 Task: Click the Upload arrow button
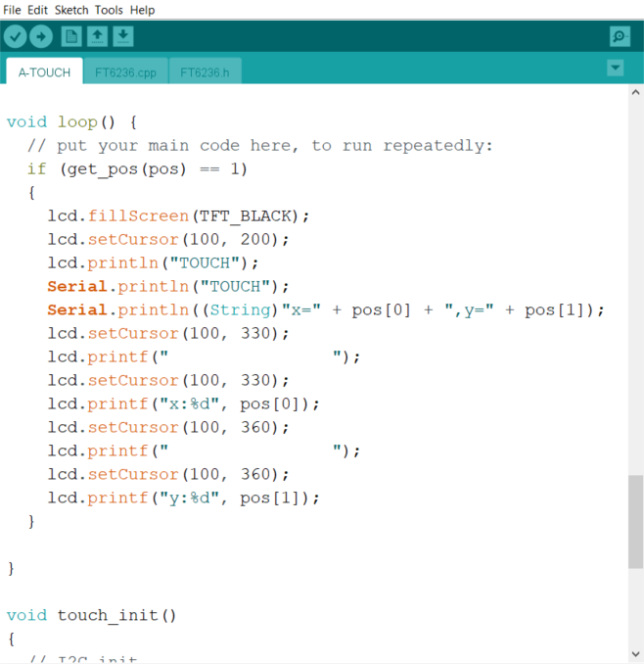[41, 37]
